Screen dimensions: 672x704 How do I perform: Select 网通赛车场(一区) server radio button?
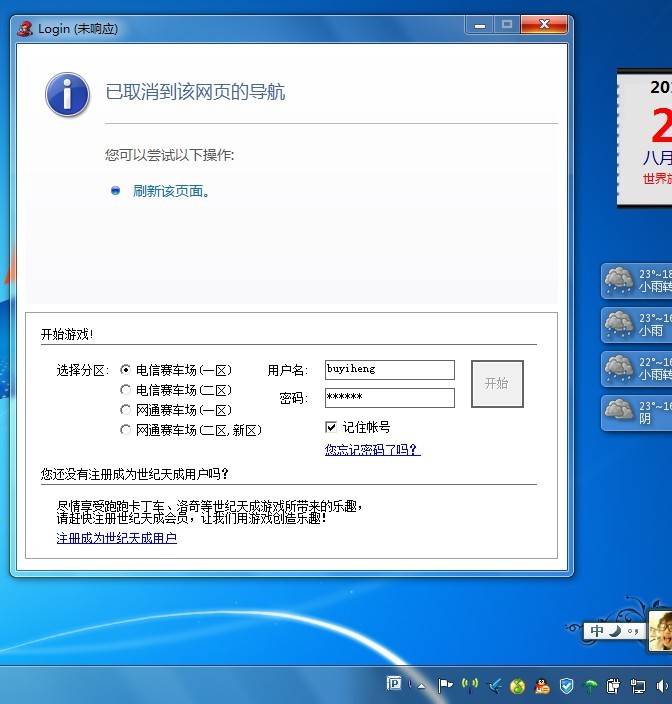(x=125, y=409)
